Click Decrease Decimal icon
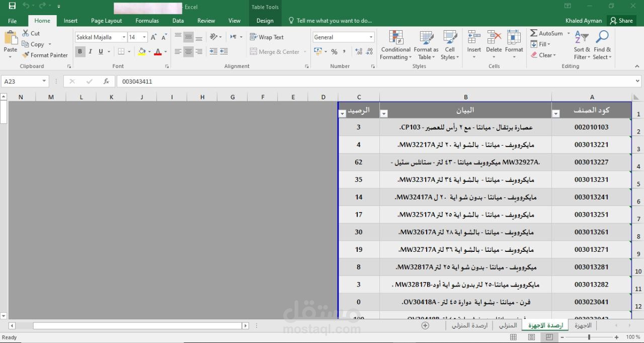 369,52
